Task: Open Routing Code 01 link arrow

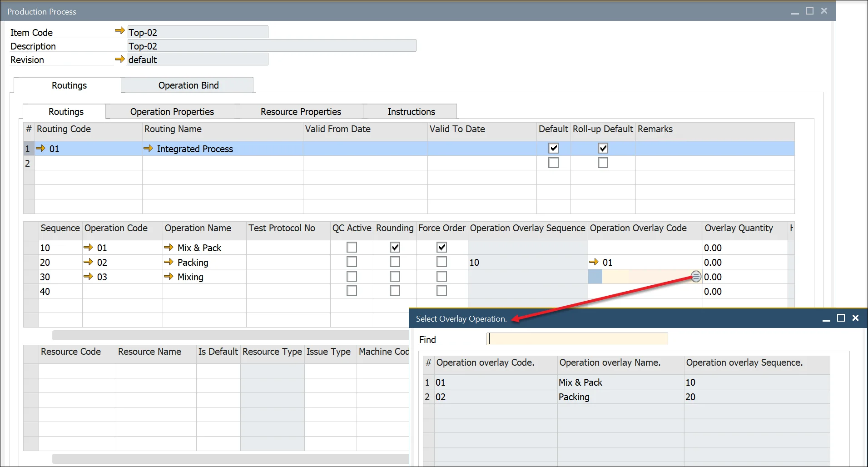Action: pos(41,148)
